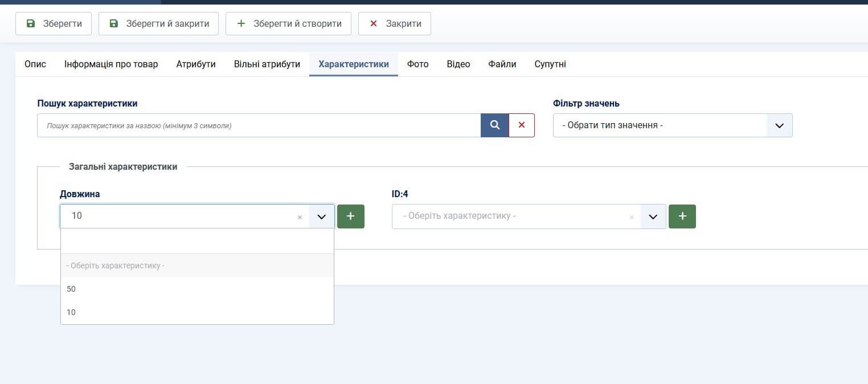
Task: Click the magnifier search icon button
Action: (494, 125)
